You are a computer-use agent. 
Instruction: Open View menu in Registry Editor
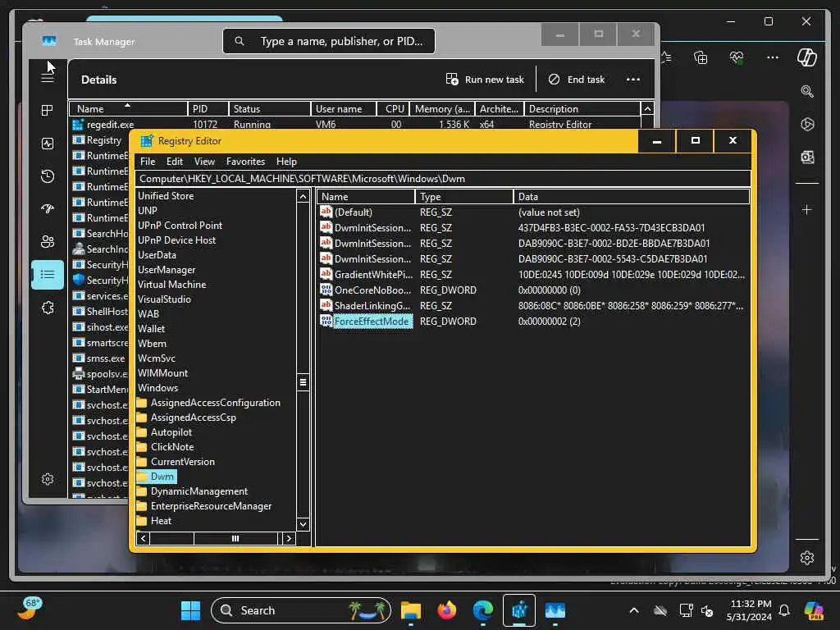tap(204, 162)
